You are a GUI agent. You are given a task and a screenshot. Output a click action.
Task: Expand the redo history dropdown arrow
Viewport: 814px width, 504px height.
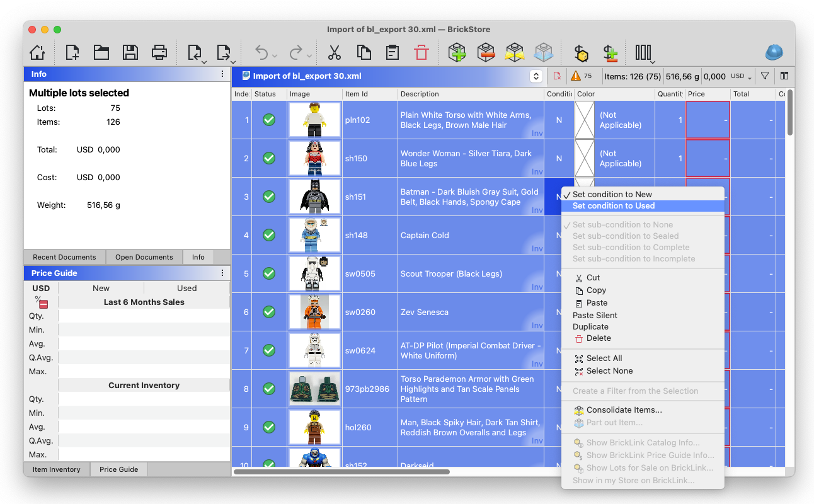[x=309, y=56]
